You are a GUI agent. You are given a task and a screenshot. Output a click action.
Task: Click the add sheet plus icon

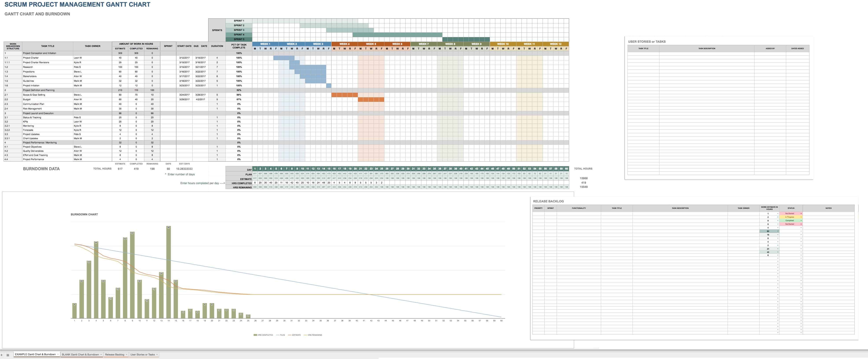[2, 355]
